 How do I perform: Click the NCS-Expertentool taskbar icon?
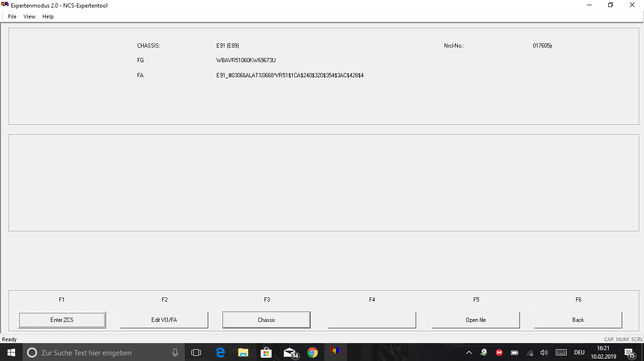coord(336,352)
